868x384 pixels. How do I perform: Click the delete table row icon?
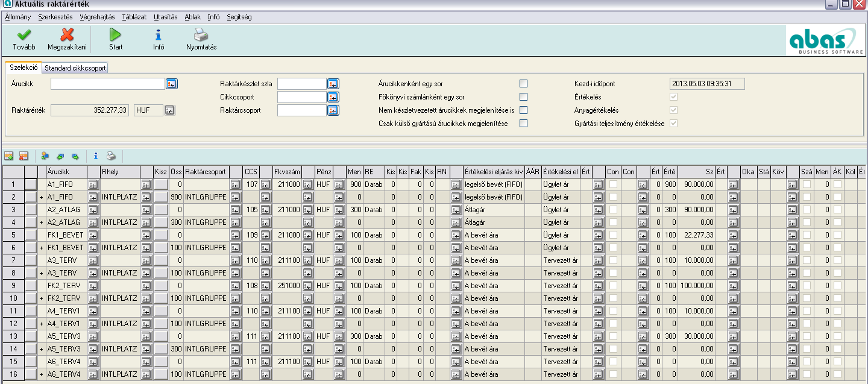(24, 156)
